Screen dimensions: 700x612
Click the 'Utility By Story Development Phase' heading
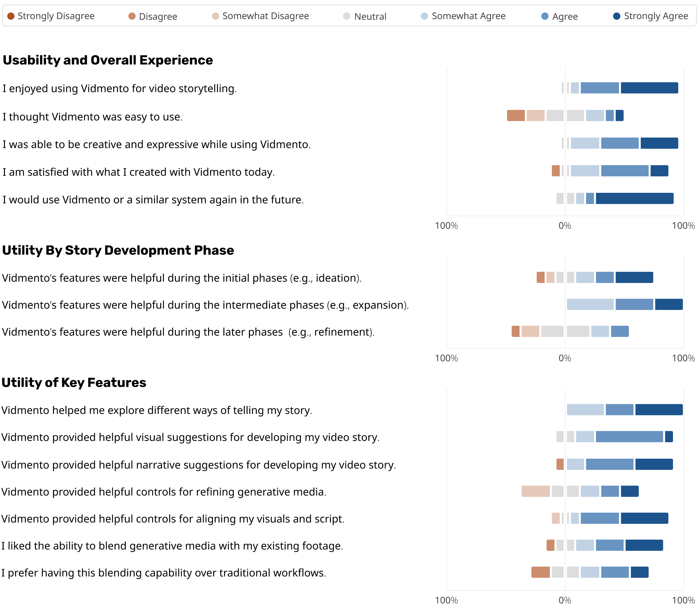(118, 250)
